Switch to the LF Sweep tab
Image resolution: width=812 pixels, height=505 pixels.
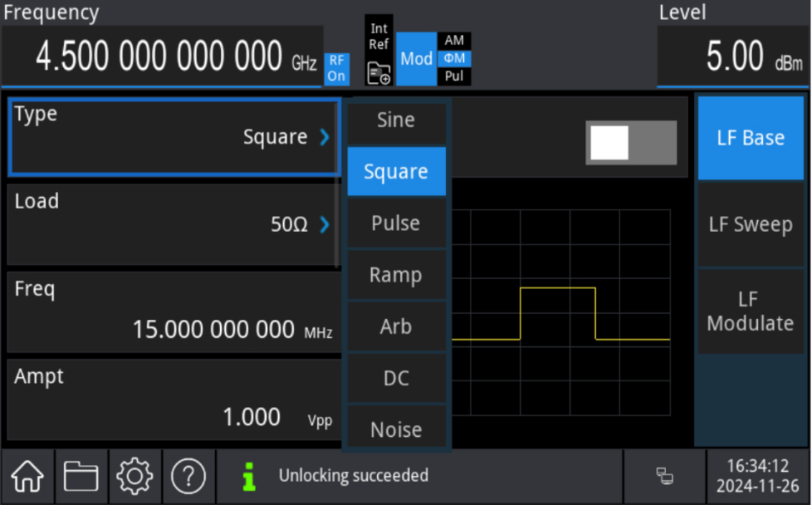pyautogui.click(x=750, y=224)
